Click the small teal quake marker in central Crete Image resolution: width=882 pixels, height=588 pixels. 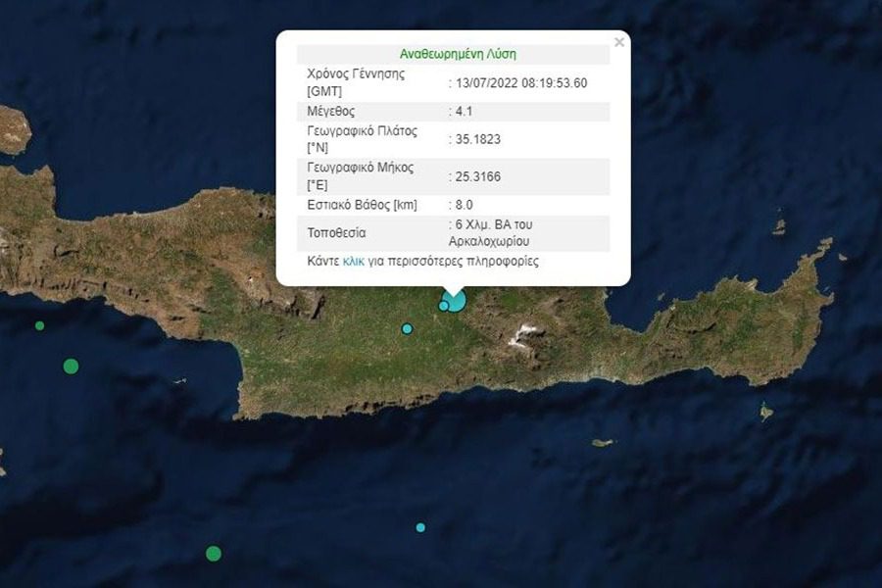(405, 329)
